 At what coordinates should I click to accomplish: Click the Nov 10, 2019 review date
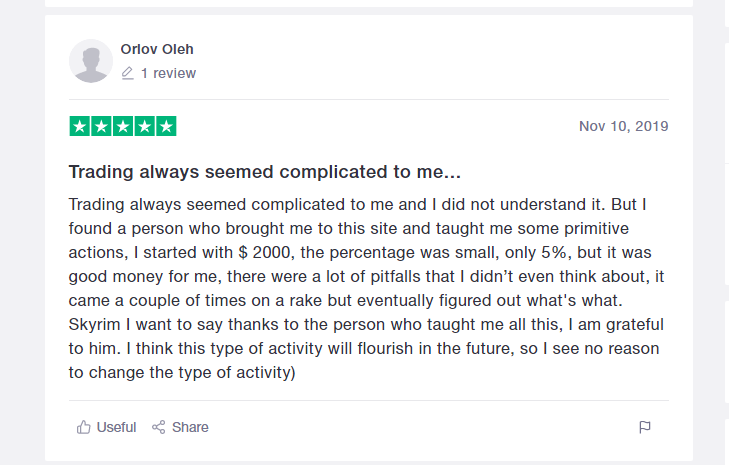click(x=623, y=127)
